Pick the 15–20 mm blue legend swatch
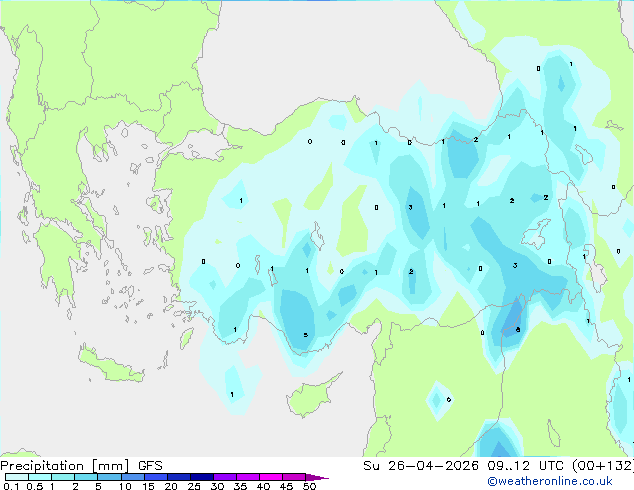Viewport: 634px width, 490px height. (156, 477)
